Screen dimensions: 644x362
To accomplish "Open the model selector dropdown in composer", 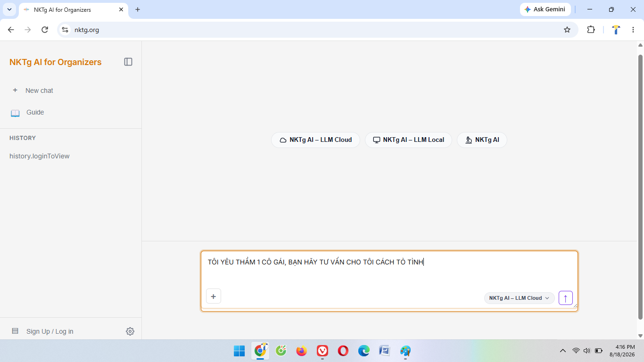I will tap(519, 298).
